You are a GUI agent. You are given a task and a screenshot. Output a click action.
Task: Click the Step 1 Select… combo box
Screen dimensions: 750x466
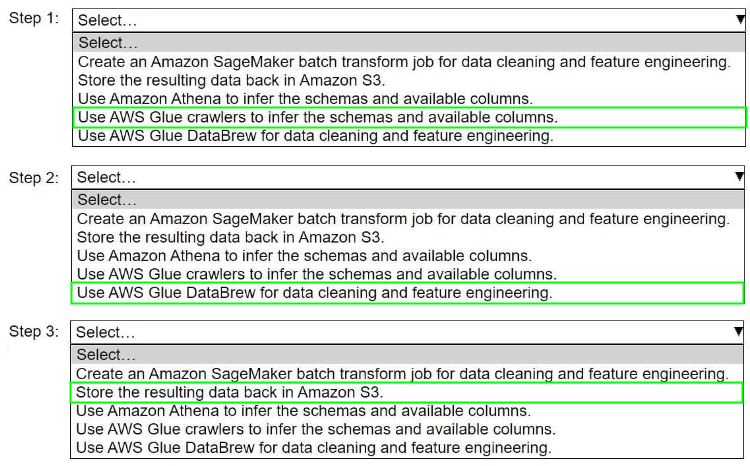coord(400,20)
